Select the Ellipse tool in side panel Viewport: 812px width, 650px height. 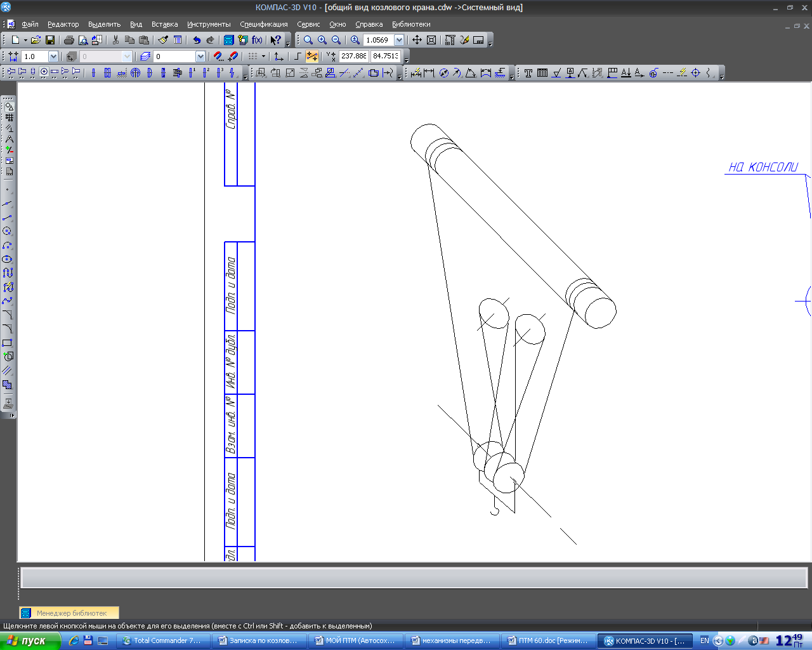[8, 259]
